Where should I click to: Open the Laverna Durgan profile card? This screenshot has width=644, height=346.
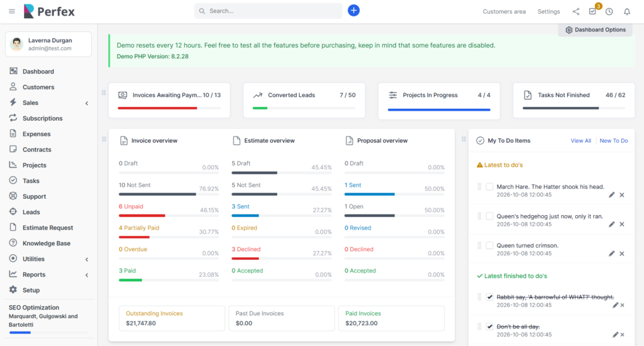(48, 44)
